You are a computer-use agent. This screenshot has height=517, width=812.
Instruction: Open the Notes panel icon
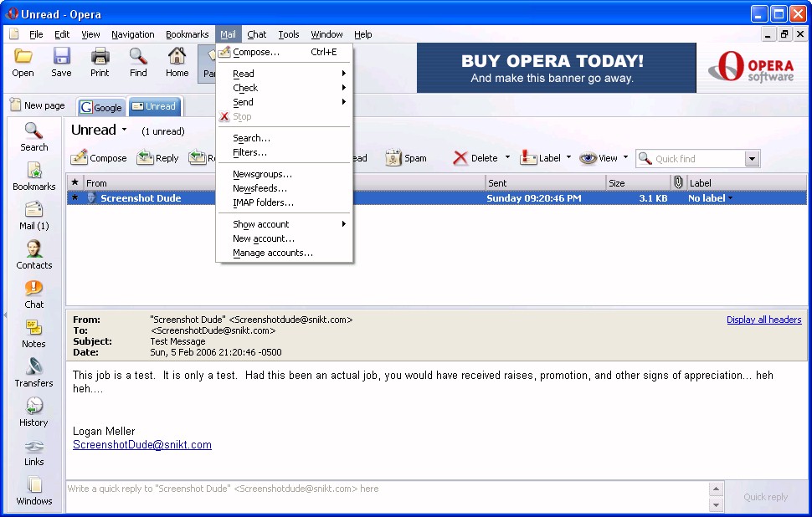click(x=34, y=333)
